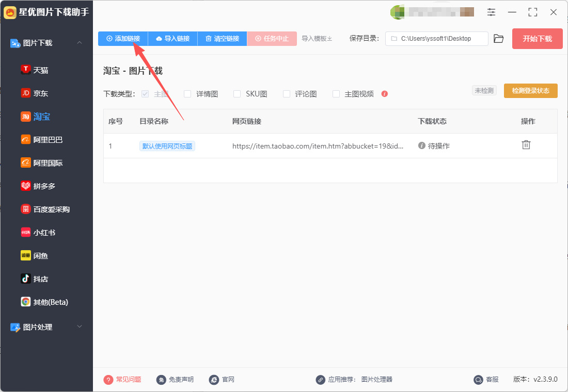
Task: Open the 其他(Beta) Chrome icon
Action: pyautogui.click(x=26, y=302)
